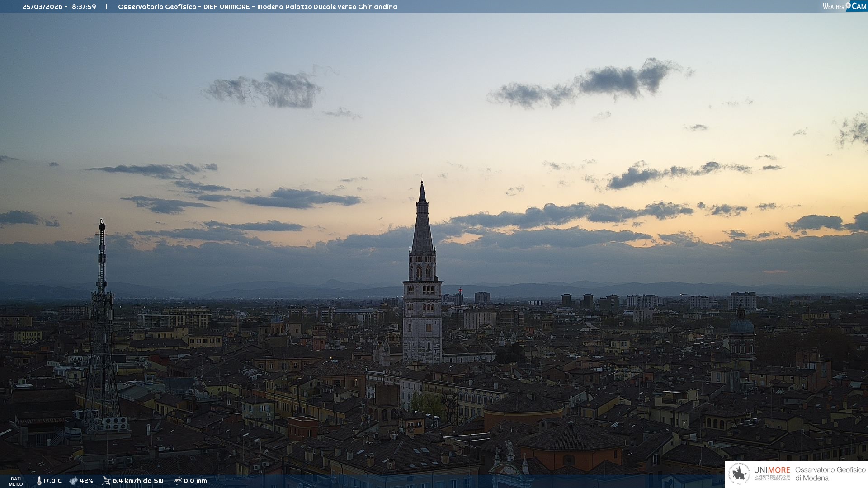Click the WeatherCam CAM blue badge
868x488 pixels.
coord(859,6)
